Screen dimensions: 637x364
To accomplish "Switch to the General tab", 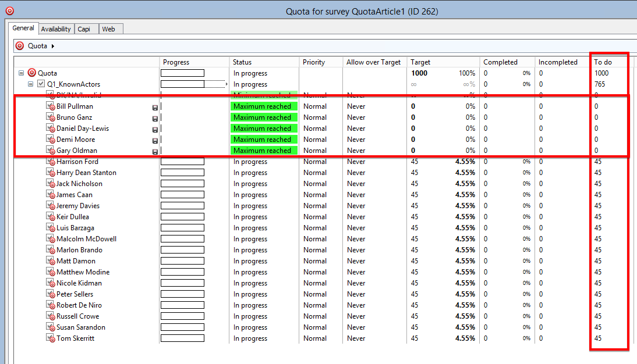I will point(23,28).
